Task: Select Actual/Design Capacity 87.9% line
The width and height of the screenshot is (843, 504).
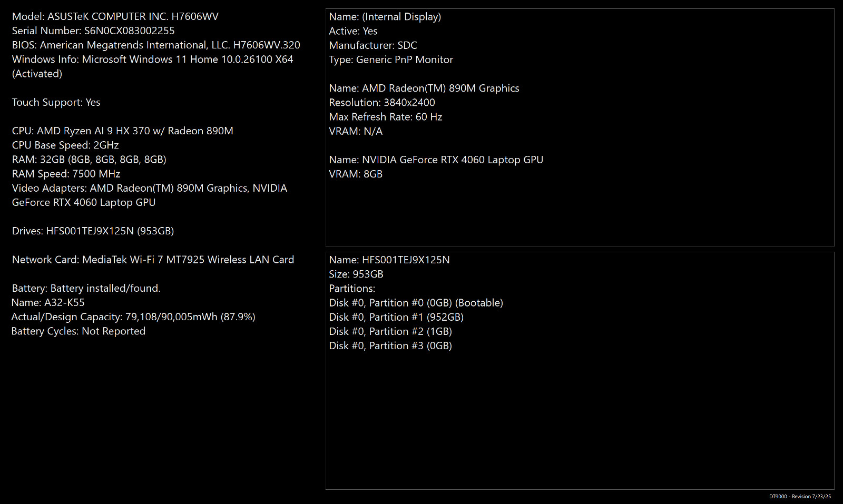Action: click(x=133, y=317)
